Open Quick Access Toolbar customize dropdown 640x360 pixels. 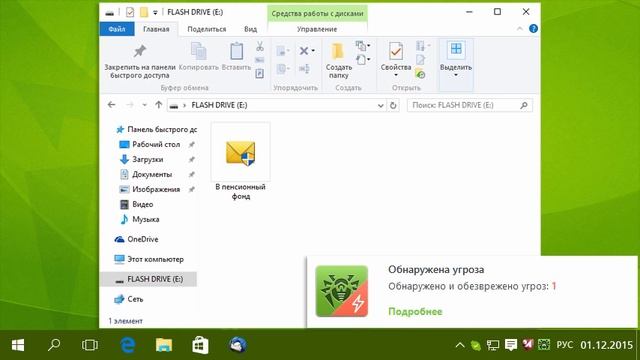point(155,13)
